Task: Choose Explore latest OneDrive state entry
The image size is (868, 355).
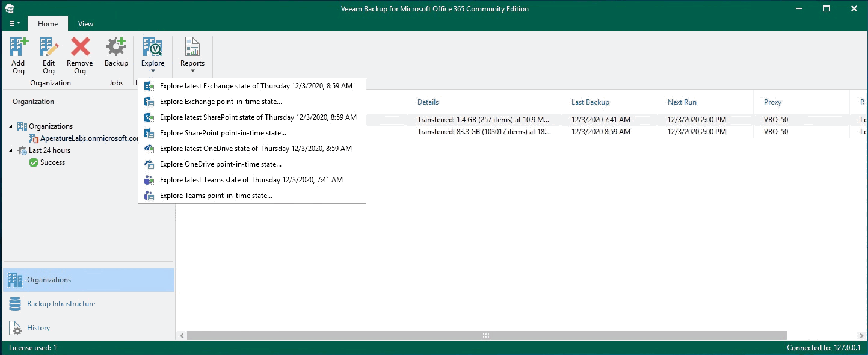Action: [x=252, y=149]
